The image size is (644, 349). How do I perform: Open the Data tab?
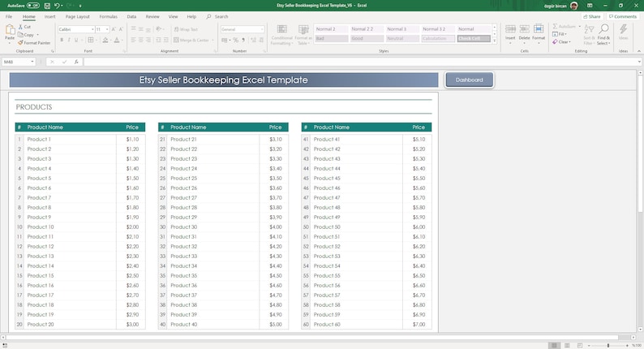pos(131,16)
